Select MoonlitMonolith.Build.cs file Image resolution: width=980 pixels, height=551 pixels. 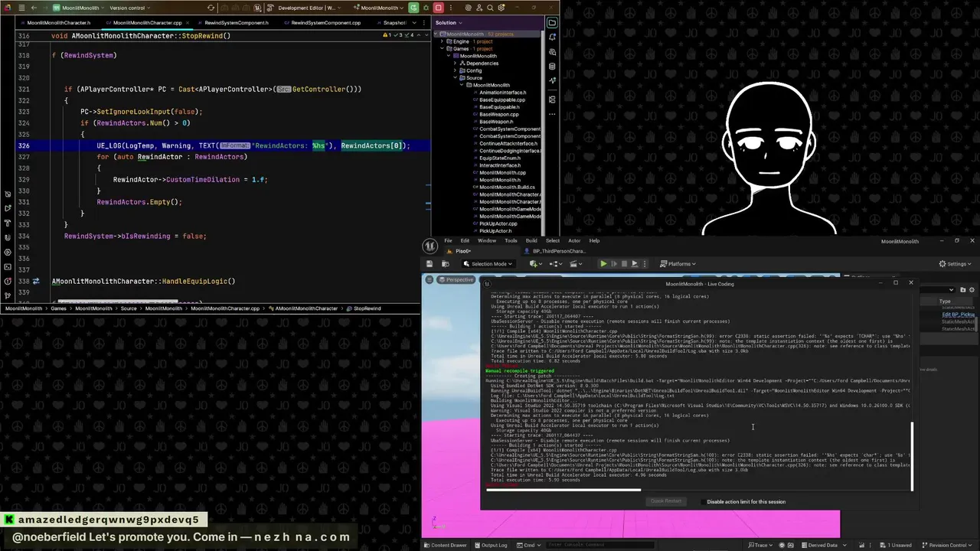pos(506,187)
